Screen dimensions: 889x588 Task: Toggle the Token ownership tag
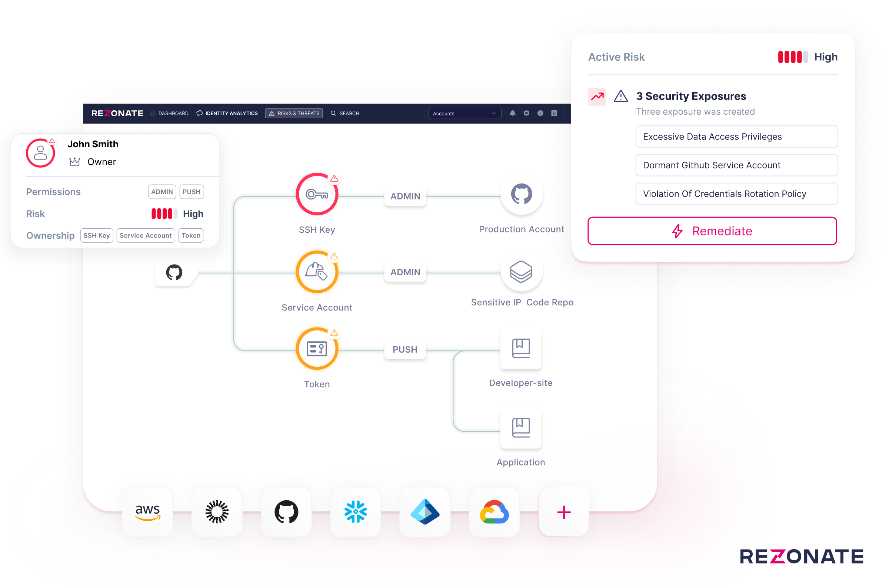pos(190,236)
